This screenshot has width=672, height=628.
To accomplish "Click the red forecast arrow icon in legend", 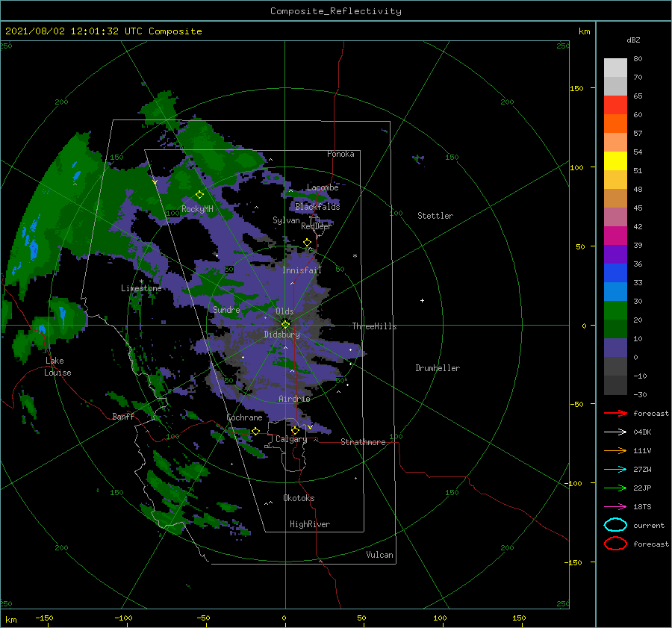I will tap(615, 413).
